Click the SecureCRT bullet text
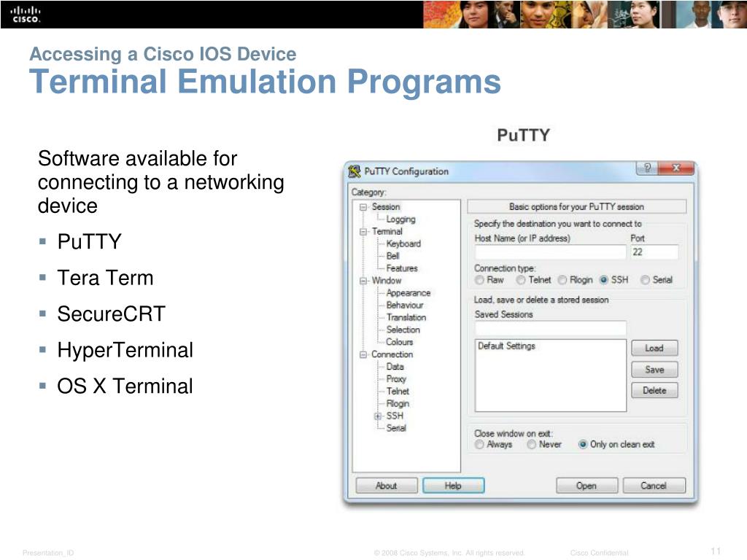The width and height of the screenshot is (747, 560). click(x=111, y=314)
